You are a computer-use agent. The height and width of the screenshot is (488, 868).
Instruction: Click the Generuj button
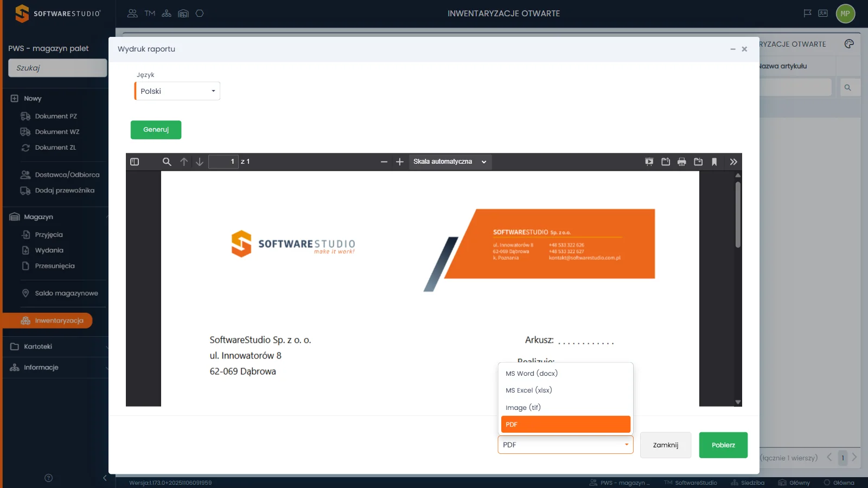click(156, 130)
